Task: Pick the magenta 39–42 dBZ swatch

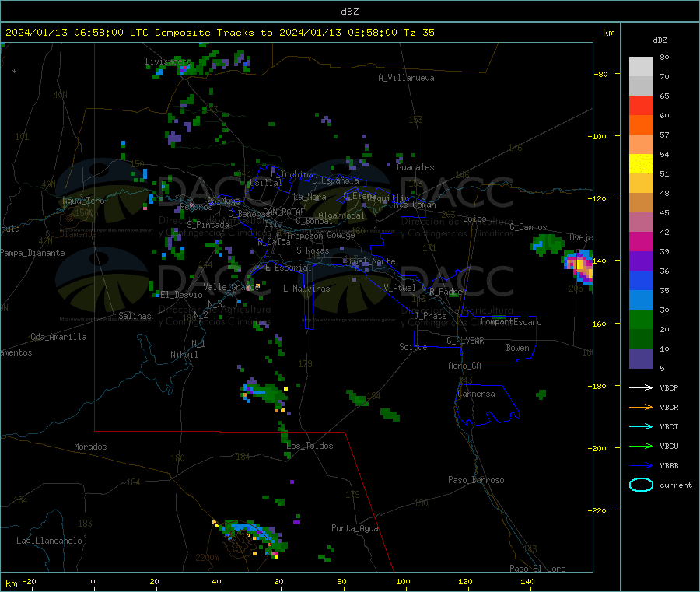Action: pyautogui.click(x=641, y=241)
